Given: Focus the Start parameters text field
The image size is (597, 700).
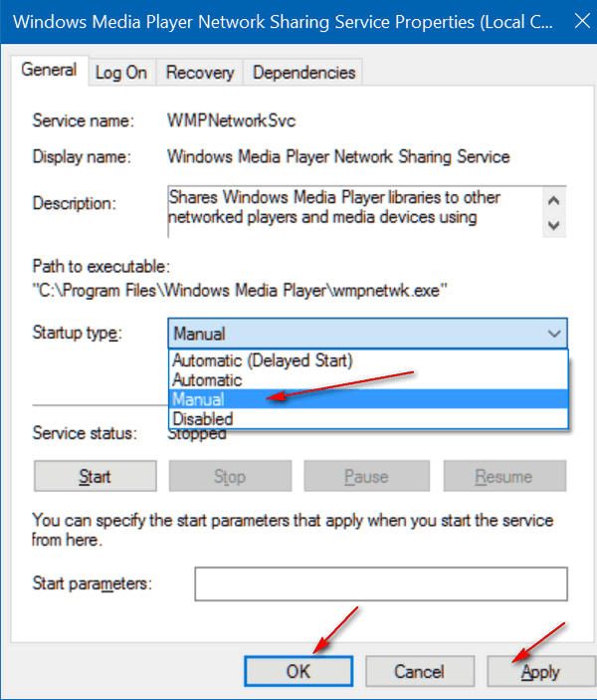Looking at the screenshot, I should tap(381, 583).
